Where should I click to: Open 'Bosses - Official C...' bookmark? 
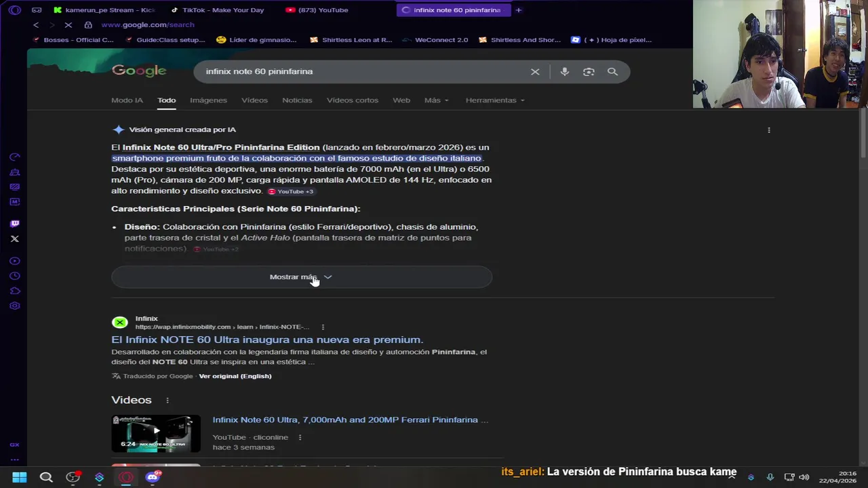pos(73,40)
